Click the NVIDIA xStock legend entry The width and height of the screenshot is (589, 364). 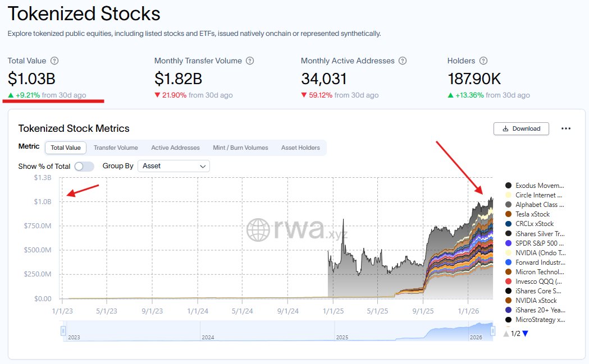[532, 301]
